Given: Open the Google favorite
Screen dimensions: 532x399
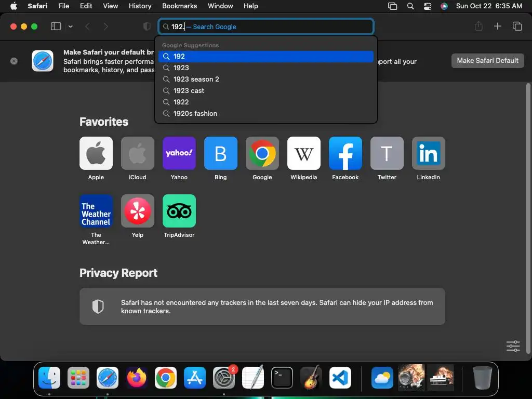Looking at the screenshot, I should 262,153.
